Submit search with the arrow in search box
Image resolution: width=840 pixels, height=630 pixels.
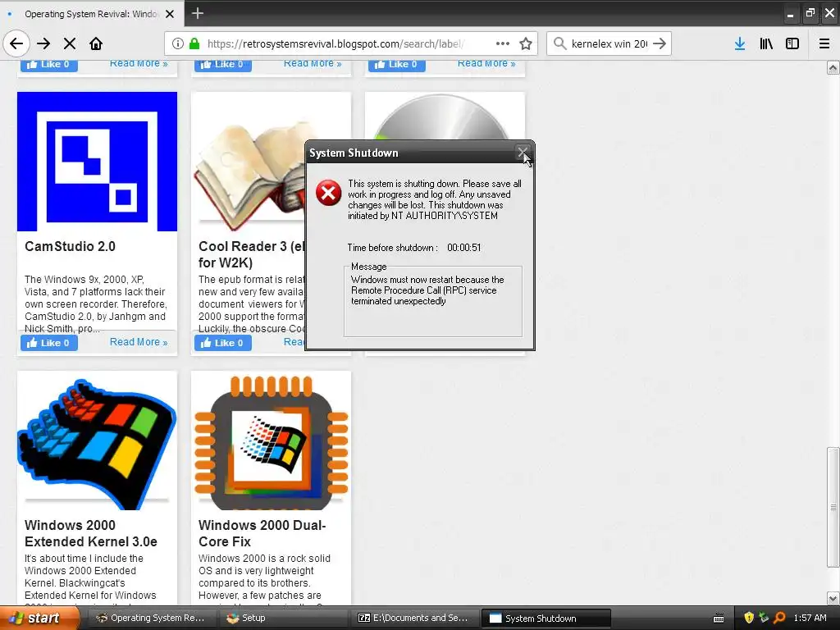point(660,43)
